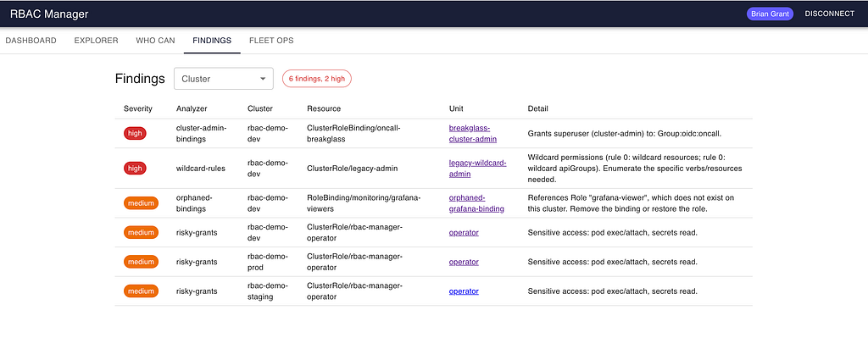This screenshot has height=338, width=868.
Task: Switch to the Dashboard tab
Action: point(31,41)
